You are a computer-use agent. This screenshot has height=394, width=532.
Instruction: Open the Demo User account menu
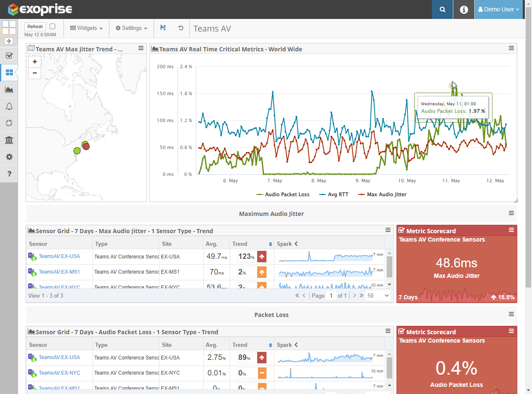coord(499,9)
